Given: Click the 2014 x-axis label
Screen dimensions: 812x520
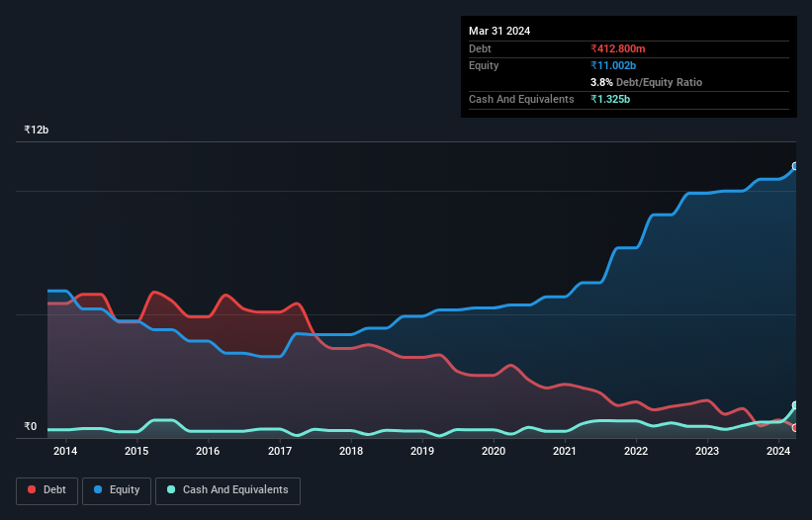Looking at the screenshot, I should (x=65, y=451).
